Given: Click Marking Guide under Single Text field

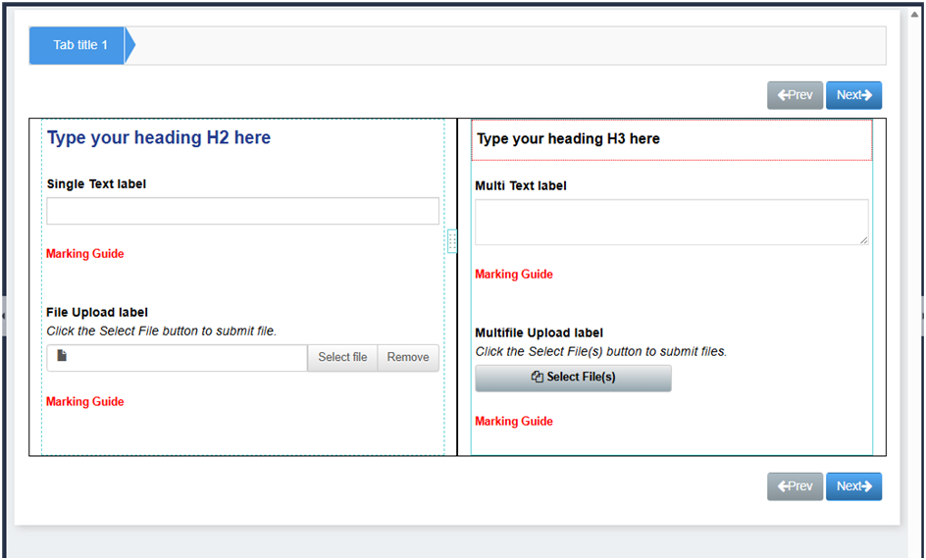Looking at the screenshot, I should 85,254.
